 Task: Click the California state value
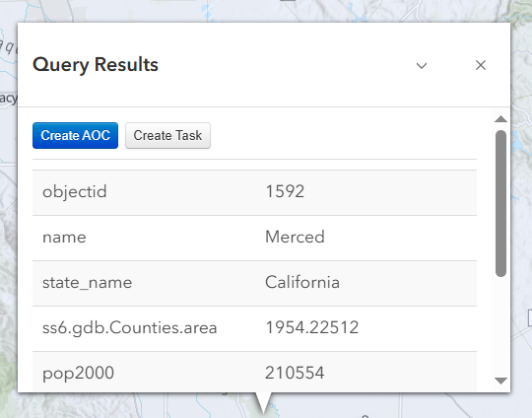302,282
